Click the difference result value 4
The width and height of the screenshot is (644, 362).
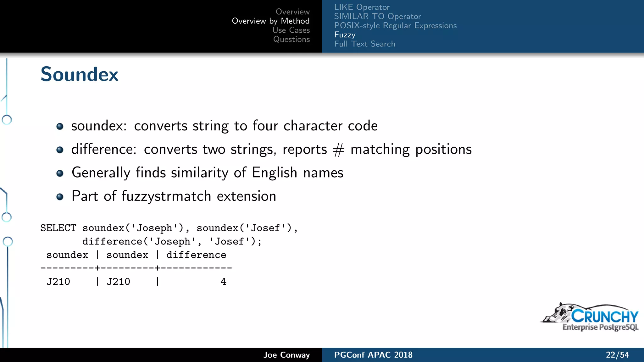click(x=224, y=282)
